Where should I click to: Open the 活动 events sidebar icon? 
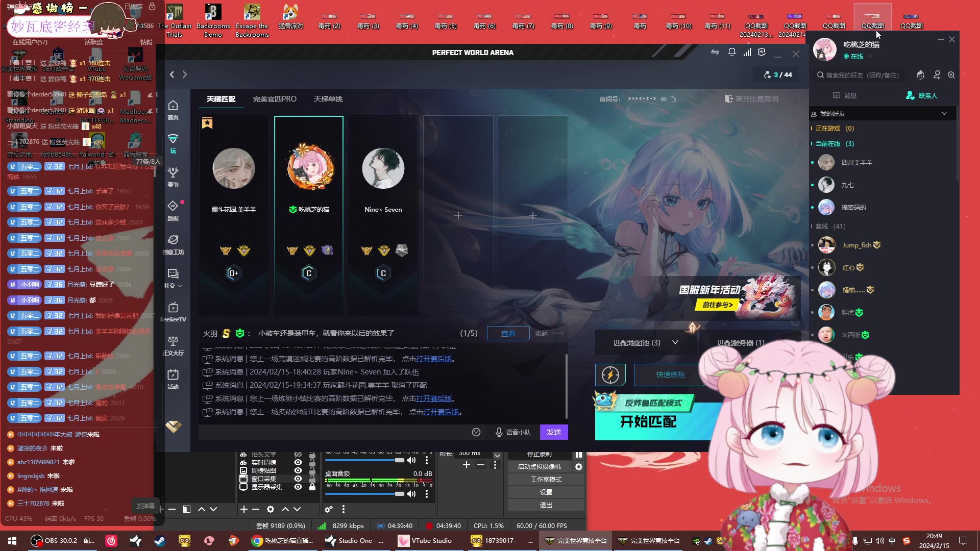click(x=173, y=379)
